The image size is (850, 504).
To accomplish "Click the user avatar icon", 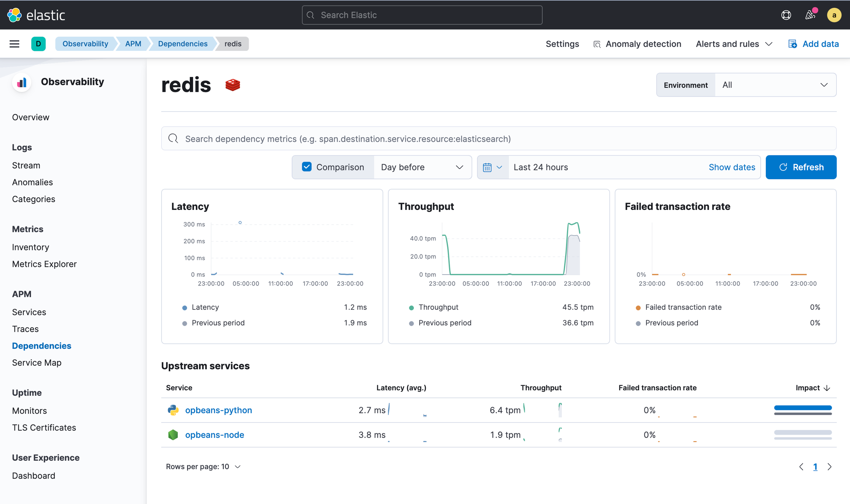I will [834, 15].
